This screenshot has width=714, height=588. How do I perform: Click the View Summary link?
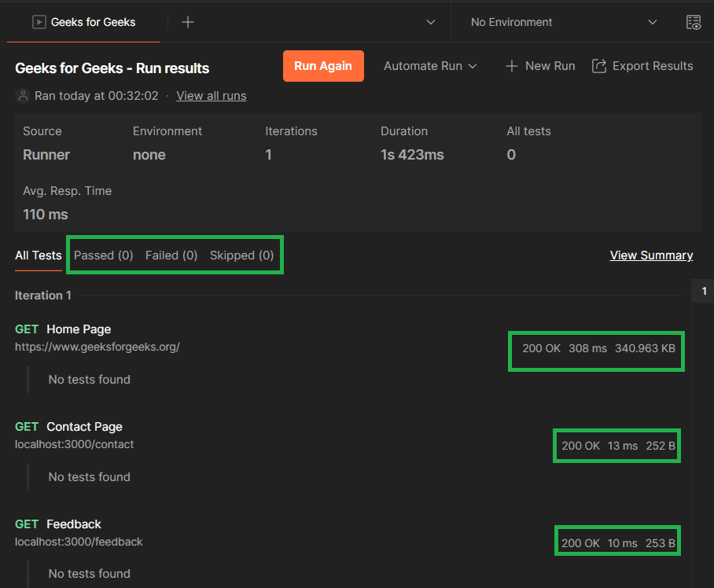(651, 255)
